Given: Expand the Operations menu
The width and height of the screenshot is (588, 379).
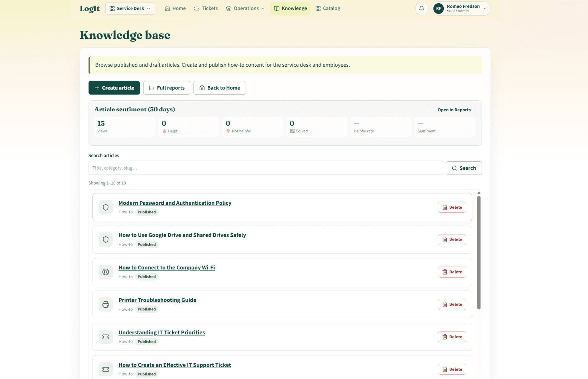Looking at the screenshot, I should tap(246, 9).
